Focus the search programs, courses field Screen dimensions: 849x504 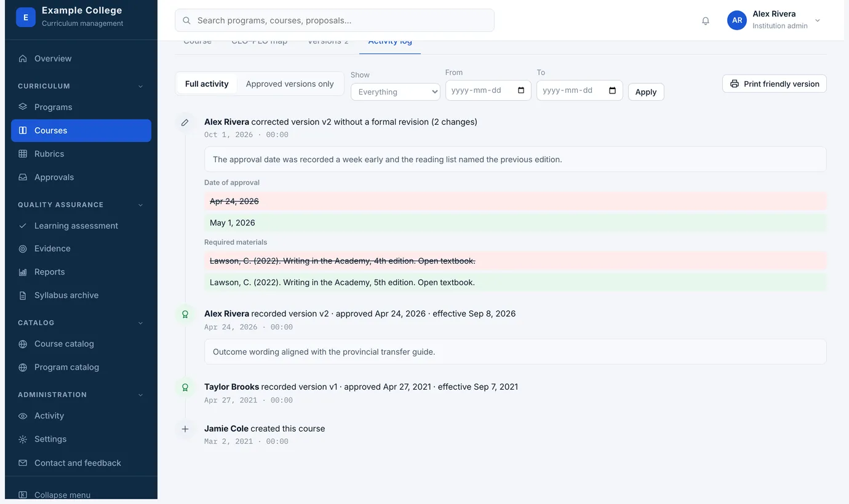click(x=335, y=20)
